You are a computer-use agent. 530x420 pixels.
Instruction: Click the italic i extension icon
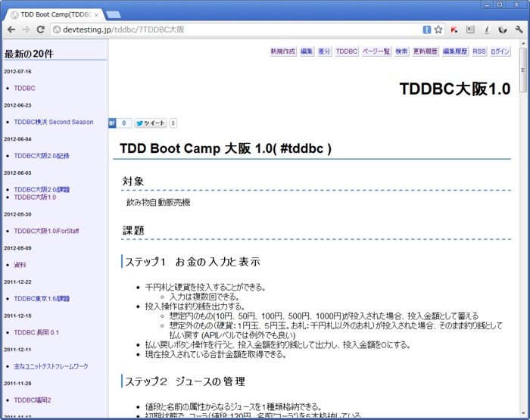click(x=486, y=30)
